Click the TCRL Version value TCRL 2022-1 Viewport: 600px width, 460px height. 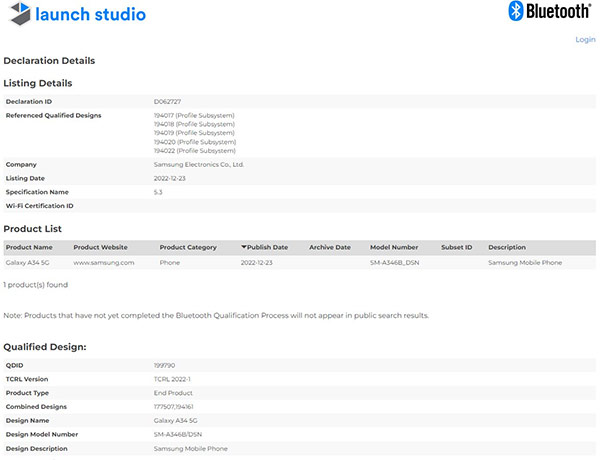pos(172,379)
